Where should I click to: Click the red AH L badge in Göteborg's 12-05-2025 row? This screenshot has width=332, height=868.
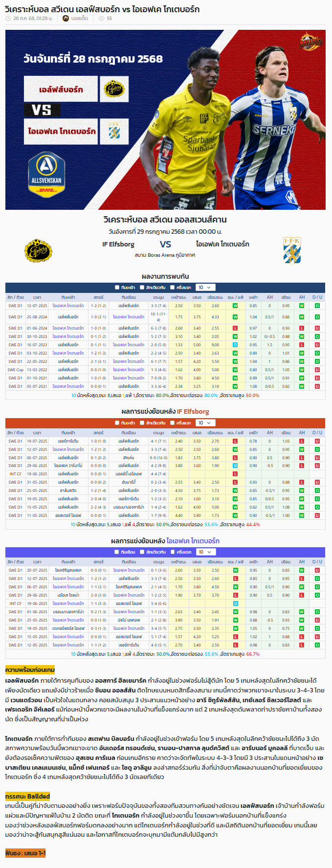click(x=302, y=645)
